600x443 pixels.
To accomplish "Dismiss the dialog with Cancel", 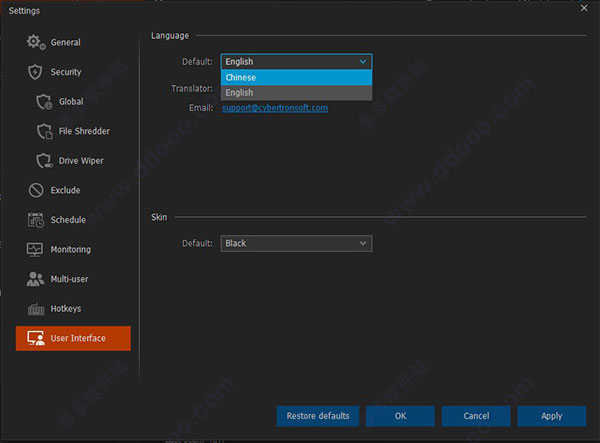I will coord(476,416).
